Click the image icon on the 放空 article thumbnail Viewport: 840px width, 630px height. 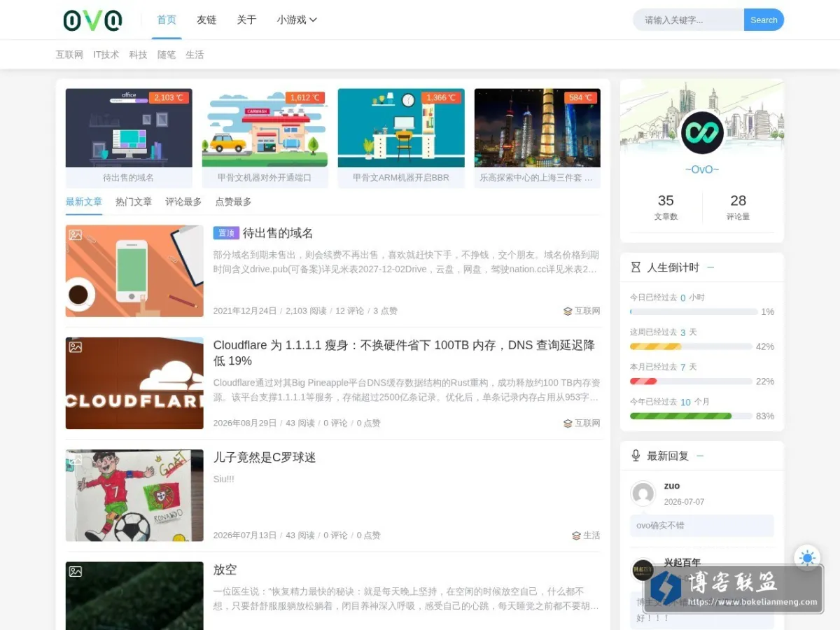click(x=76, y=572)
